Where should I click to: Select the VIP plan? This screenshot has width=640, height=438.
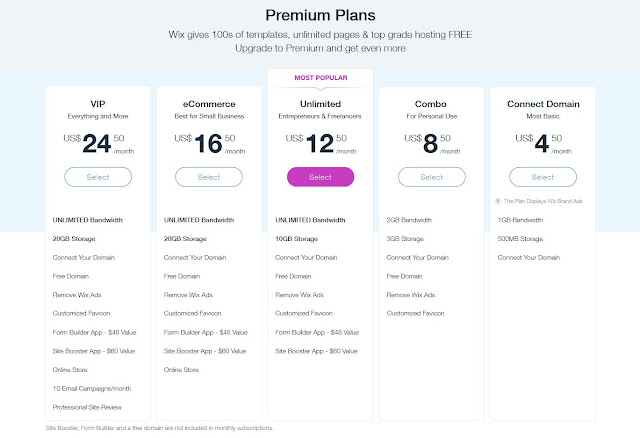tap(98, 177)
